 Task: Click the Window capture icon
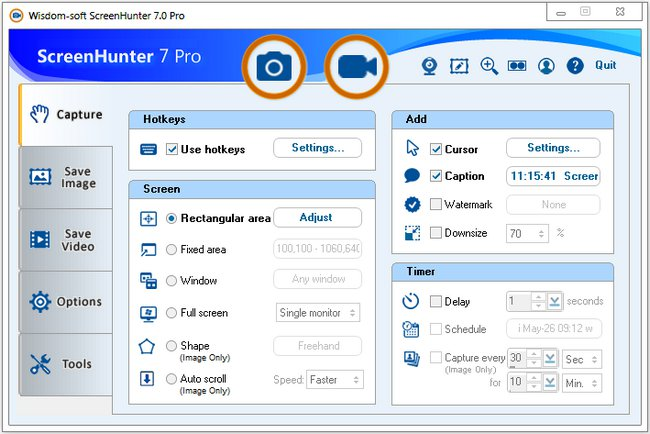[148, 281]
